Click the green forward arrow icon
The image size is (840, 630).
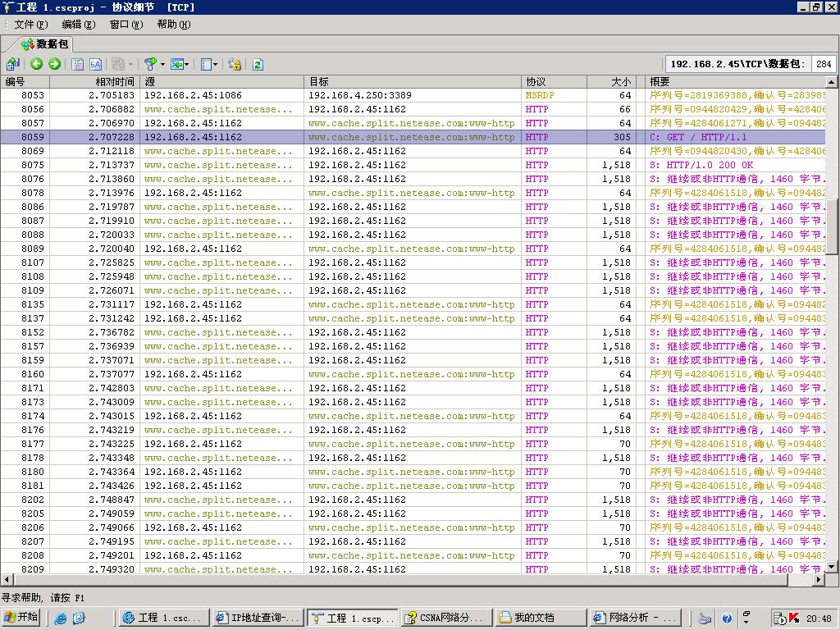(54, 64)
